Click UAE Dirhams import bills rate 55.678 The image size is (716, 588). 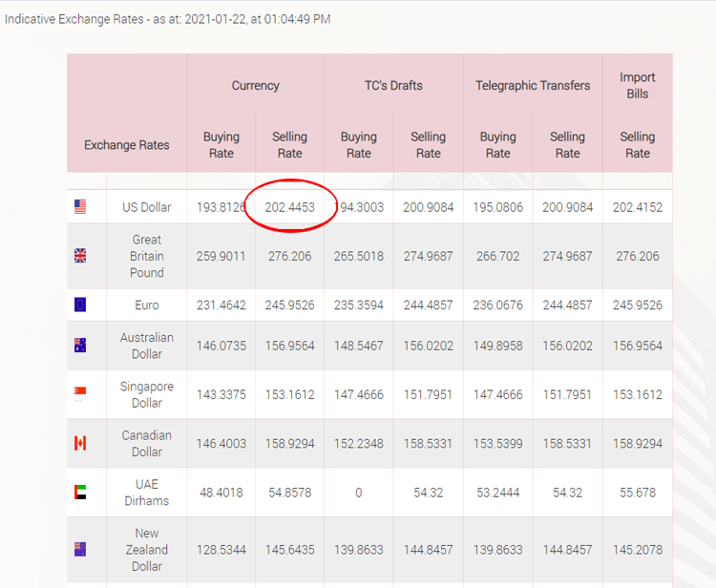638,493
